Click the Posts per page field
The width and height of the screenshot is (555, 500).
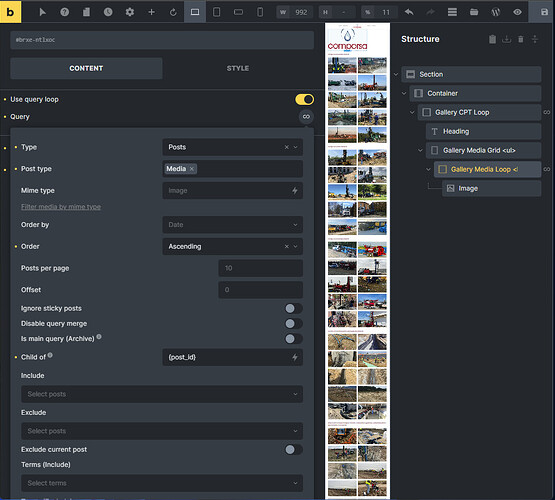[x=261, y=268]
